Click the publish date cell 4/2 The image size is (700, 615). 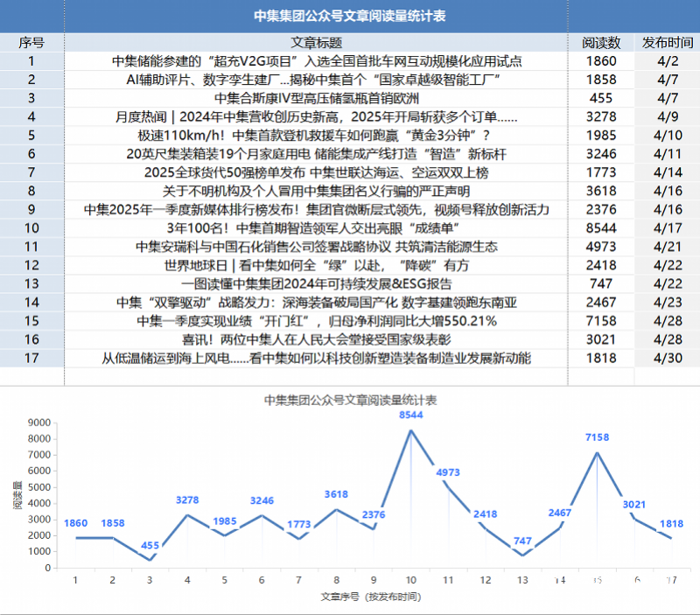668,61
